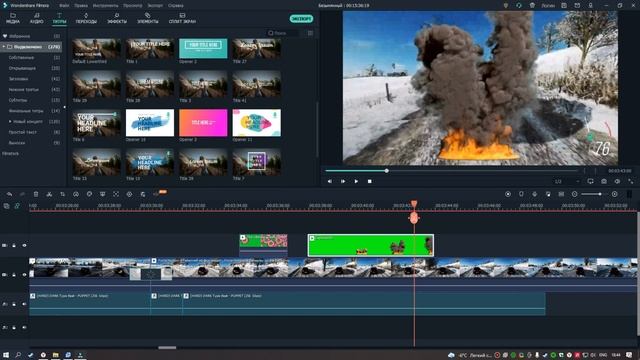This screenshot has height=360, width=640.
Task: Click the redo arrow in timeline toolbar
Action: (x=22, y=194)
